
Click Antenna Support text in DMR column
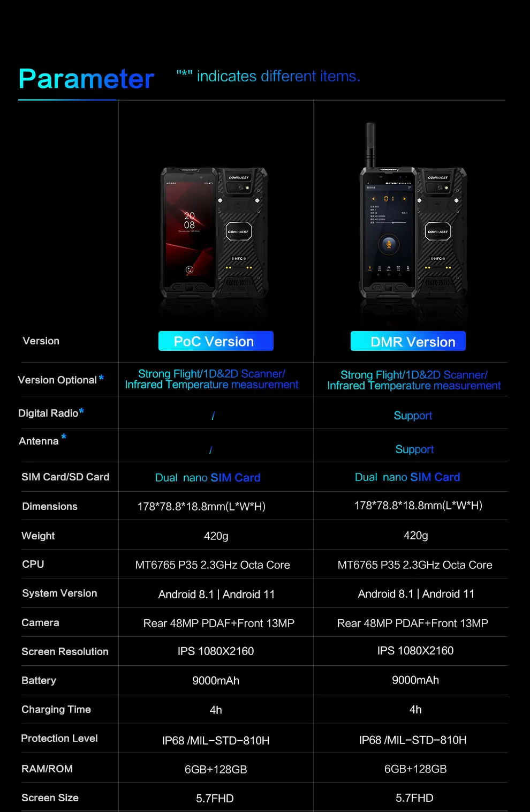point(414,449)
